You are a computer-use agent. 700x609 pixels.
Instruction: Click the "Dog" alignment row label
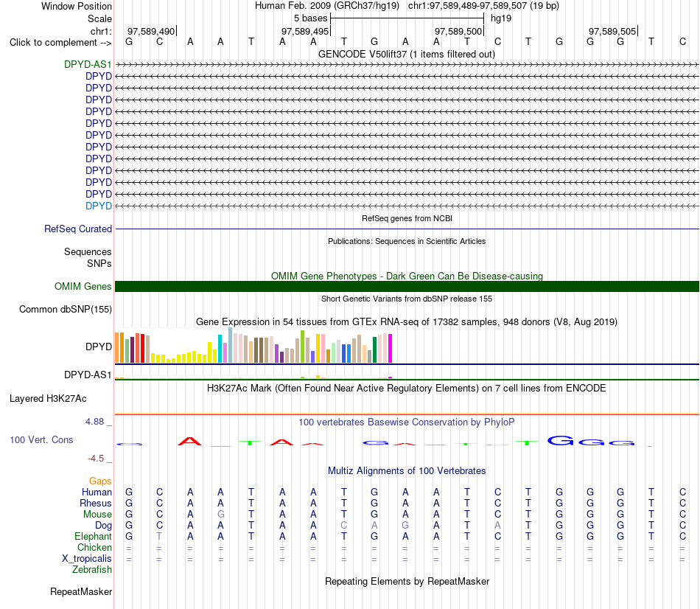(x=103, y=526)
